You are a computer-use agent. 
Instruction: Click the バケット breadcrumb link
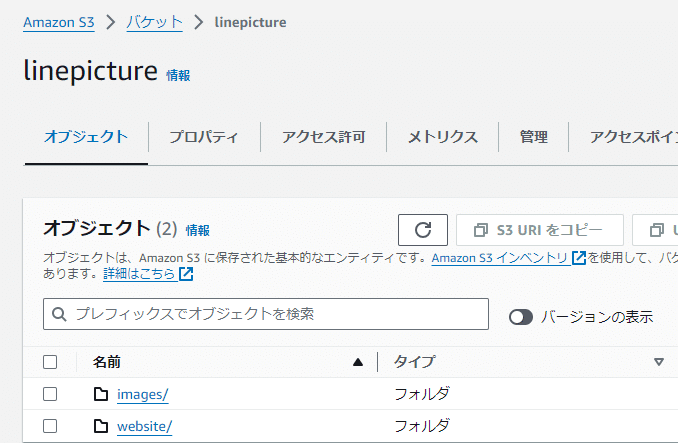coord(154,22)
